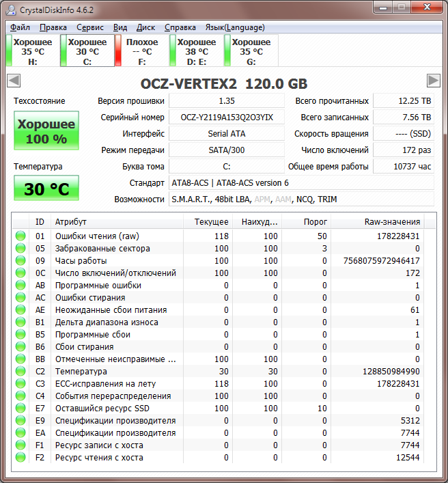Click status circle for attribute C3
The width and height of the screenshot is (448, 483).
pyautogui.click(x=20, y=383)
